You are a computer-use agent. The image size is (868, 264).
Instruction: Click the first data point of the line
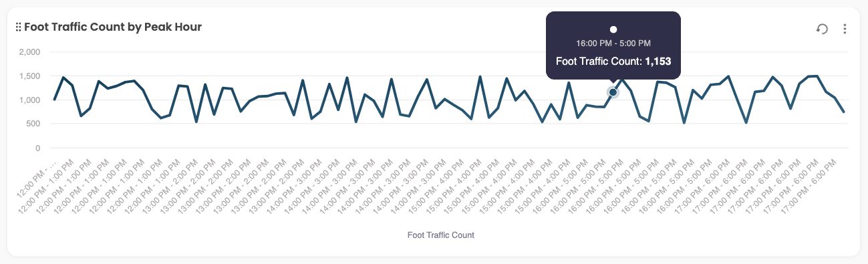click(55, 100)
